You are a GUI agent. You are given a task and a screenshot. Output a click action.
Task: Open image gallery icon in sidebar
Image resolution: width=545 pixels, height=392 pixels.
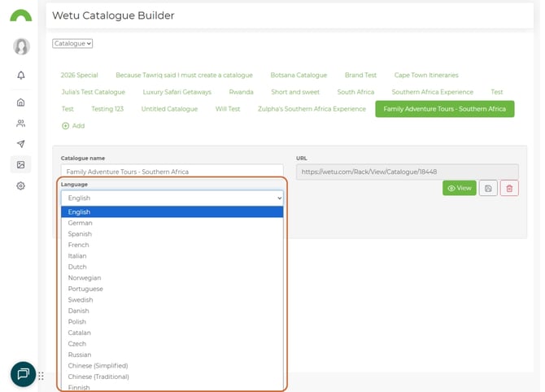(21, 165)
